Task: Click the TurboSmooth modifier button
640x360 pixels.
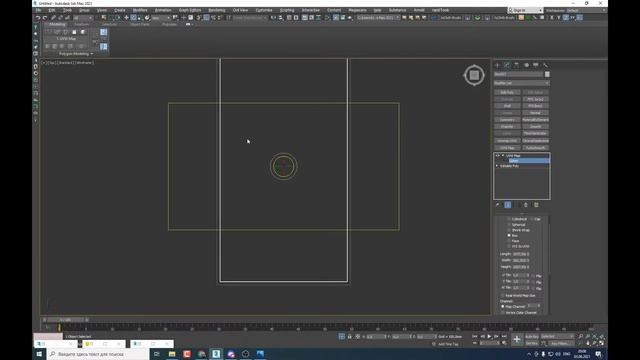Action: pyautogui.click(x=536, y=148)
